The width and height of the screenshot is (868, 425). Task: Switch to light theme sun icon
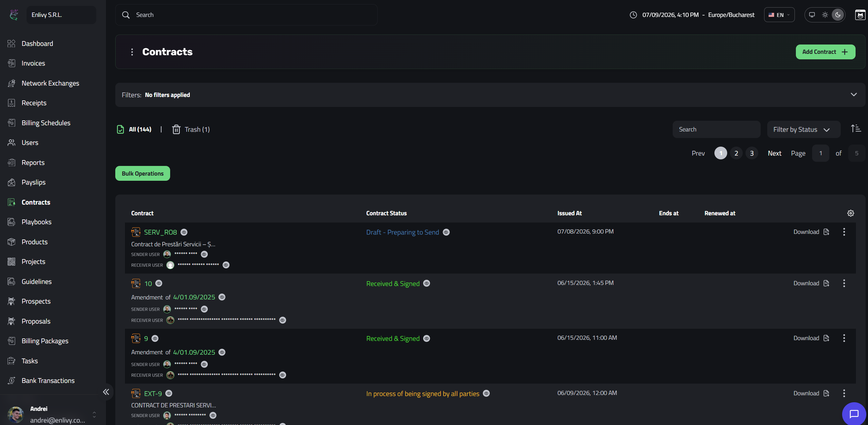[825, 15]
